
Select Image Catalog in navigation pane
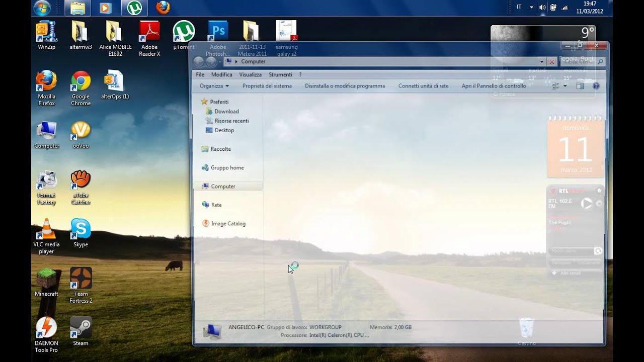[x=224, y=223]
